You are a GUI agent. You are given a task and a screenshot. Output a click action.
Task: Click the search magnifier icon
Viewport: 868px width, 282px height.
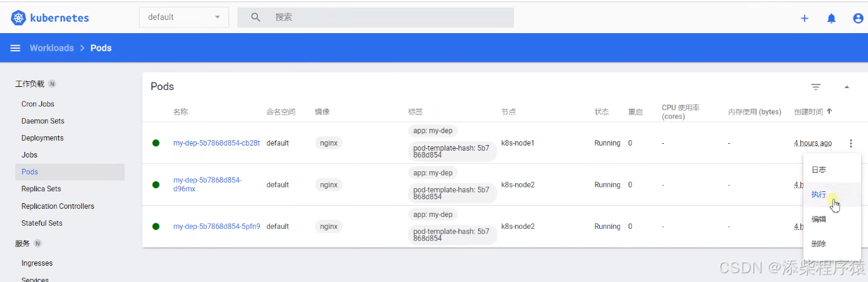[x=256, y=18]
